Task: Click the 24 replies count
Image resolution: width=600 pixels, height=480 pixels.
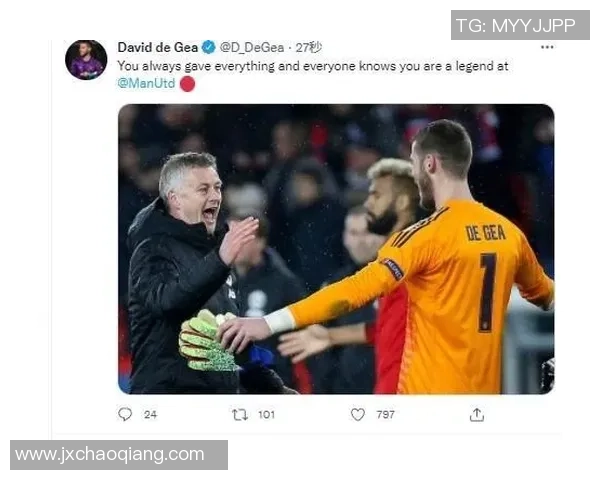Action: pos(150,415)
